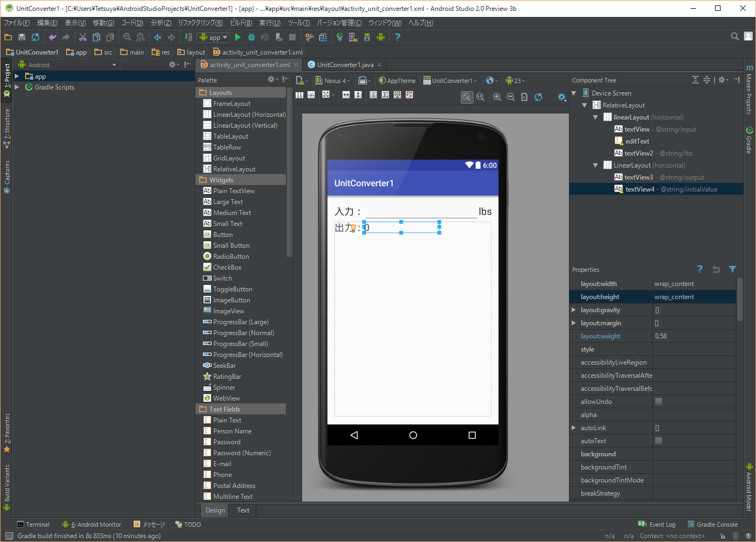
Task: Open the SDK Manager icon
Action: tap(367, 37)
